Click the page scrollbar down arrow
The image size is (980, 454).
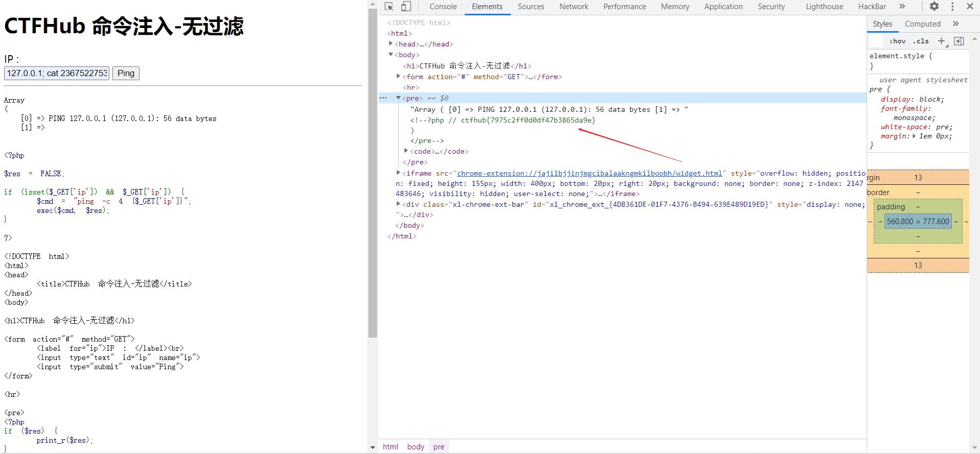372,448
